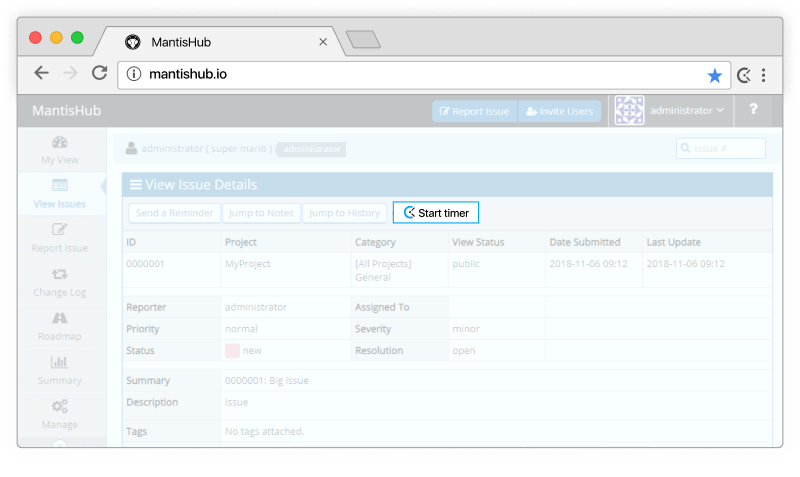This screenshot has width=800, height=477.
Task: Close the MantisHub browser tab
Action: coord(323,42)
